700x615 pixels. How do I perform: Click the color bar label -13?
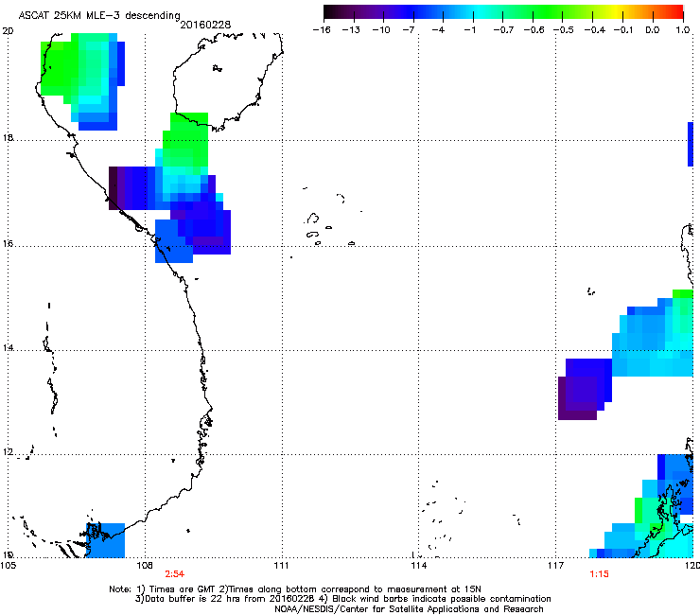[x=351, y=30]
